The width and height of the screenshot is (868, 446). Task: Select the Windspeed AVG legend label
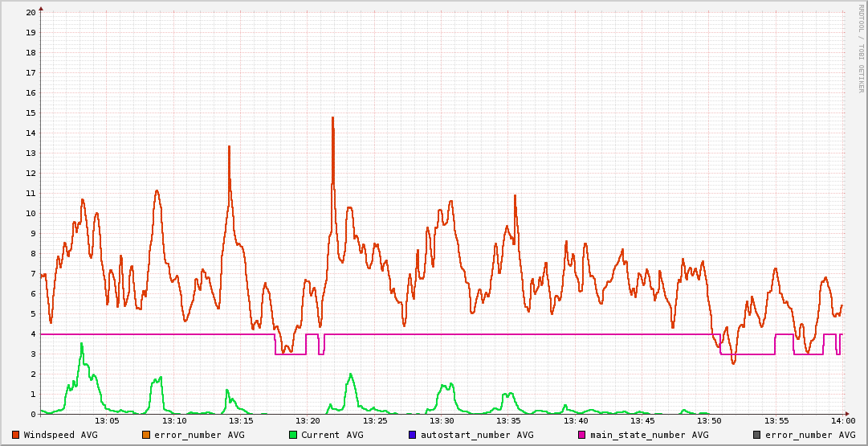tap(60, 435)
